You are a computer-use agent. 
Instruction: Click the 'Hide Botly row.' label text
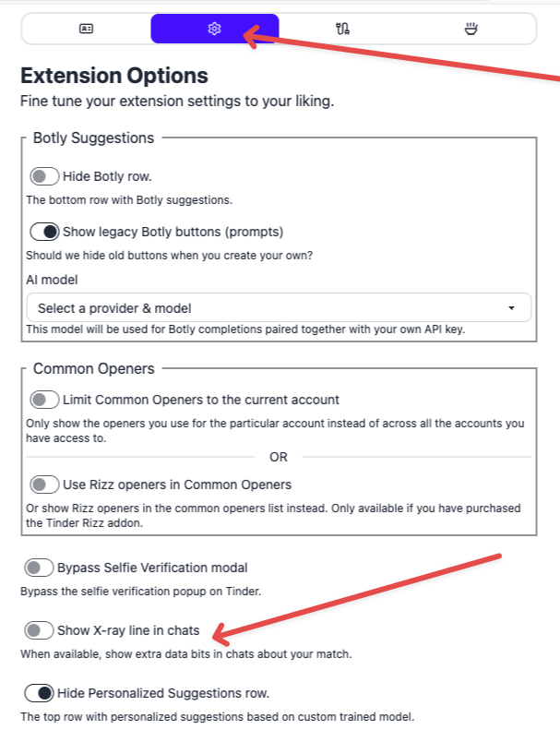tap(107, 176)
